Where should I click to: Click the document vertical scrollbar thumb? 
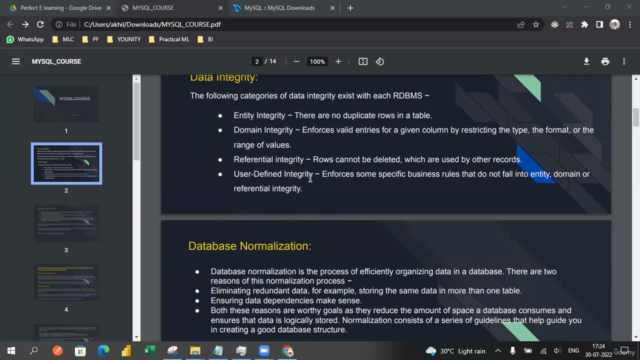click(636, 117)
